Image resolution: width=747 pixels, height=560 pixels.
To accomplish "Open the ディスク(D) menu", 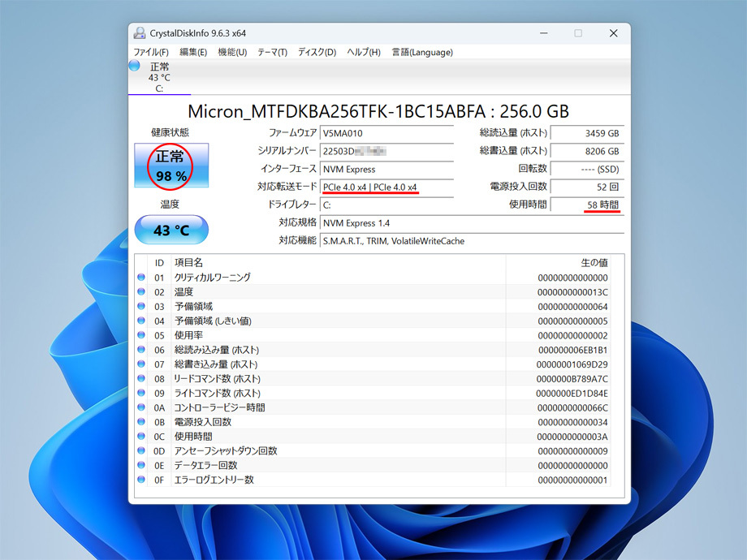I will [x=317, y=52].
